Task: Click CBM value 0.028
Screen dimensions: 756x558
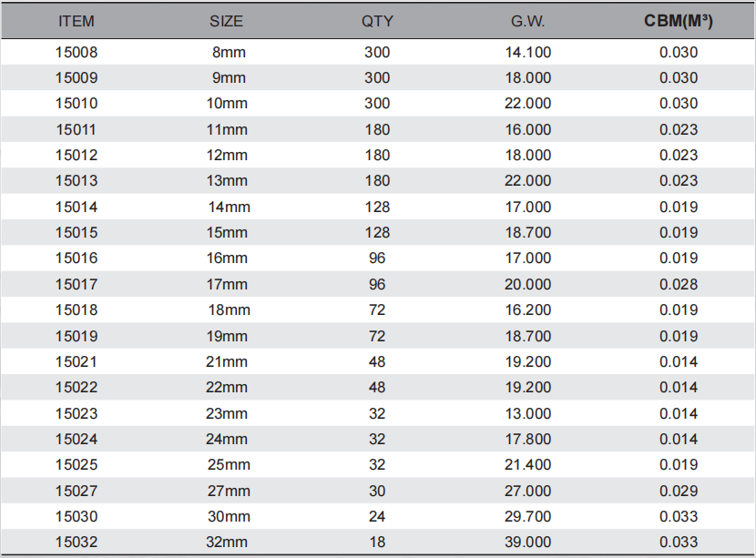Action: (679, 284)
